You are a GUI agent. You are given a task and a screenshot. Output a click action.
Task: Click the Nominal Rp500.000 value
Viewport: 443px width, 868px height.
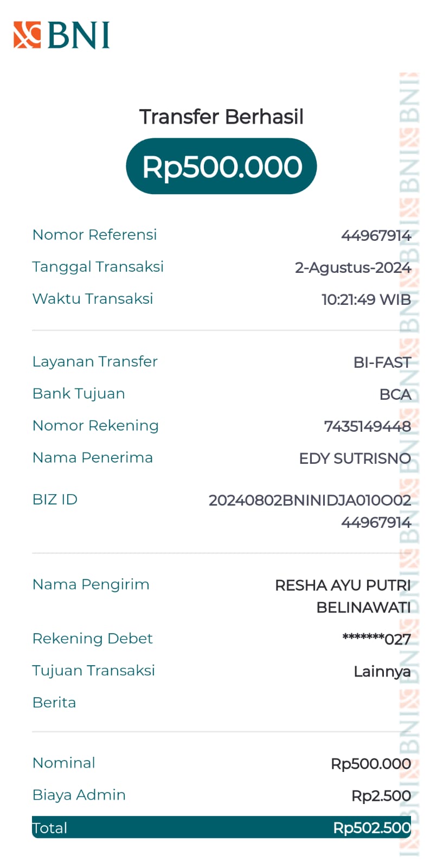pos(370,764)
